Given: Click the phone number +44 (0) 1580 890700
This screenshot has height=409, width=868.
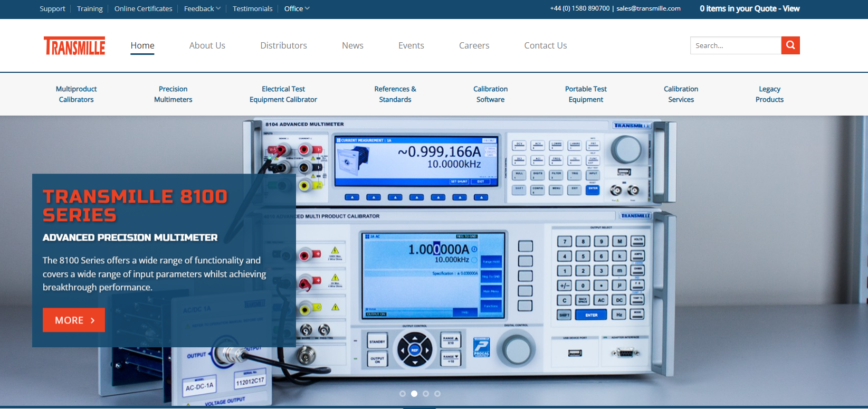Looking at the screenshot, I should [x=579, y=8].
